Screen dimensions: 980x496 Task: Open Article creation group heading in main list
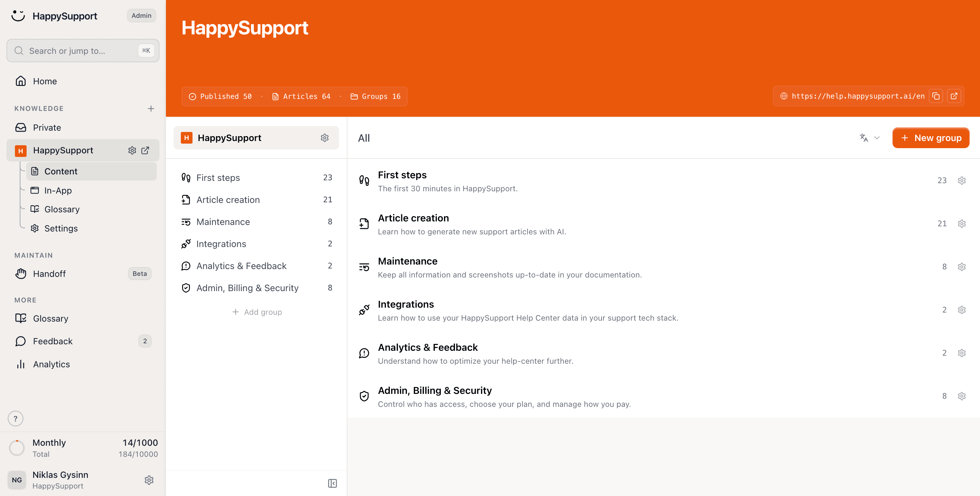[413, 218]
